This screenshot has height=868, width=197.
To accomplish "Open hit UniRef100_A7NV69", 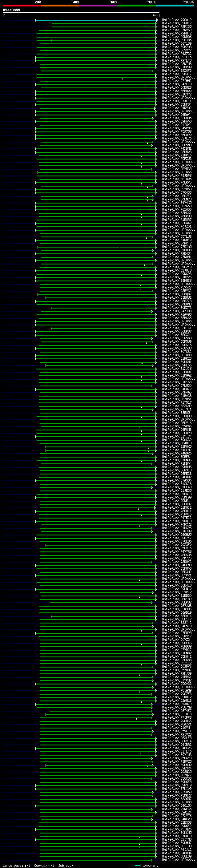I will point(177,30).
